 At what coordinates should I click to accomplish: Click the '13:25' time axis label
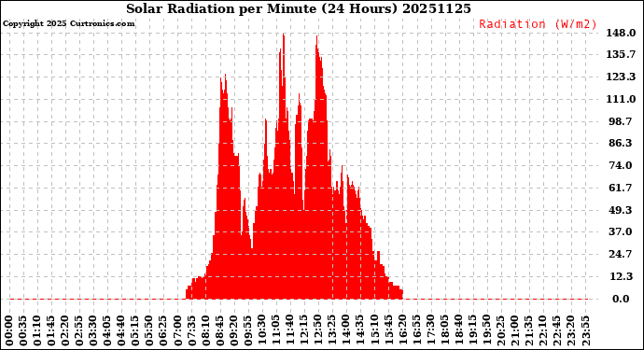(332, 331)
